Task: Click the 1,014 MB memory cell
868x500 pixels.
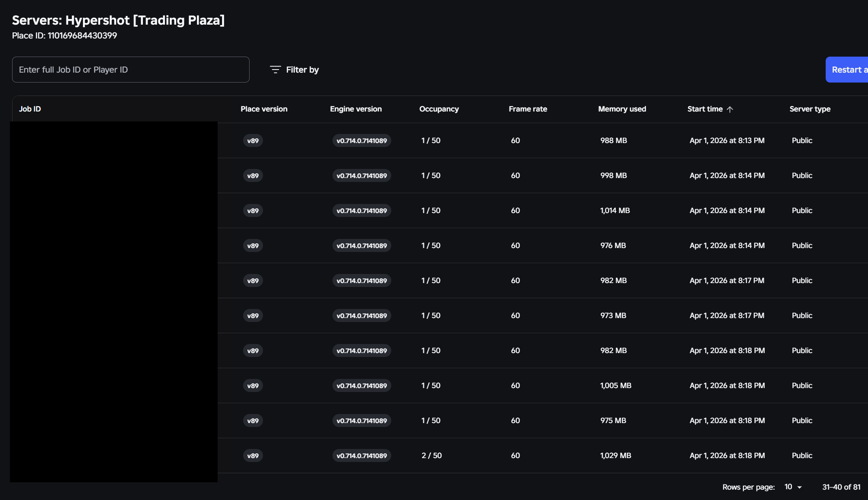Action: click(x=615, y=210)
